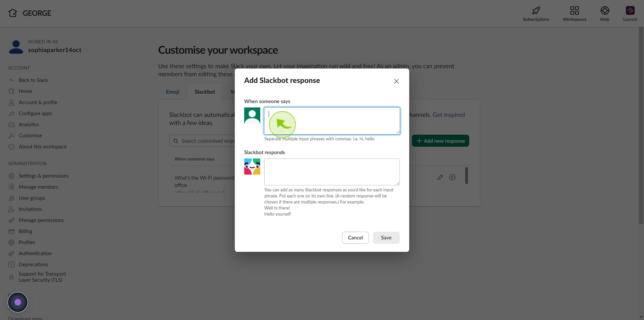Click the Authentication key icon
The image size is (644, 320).
11,254
